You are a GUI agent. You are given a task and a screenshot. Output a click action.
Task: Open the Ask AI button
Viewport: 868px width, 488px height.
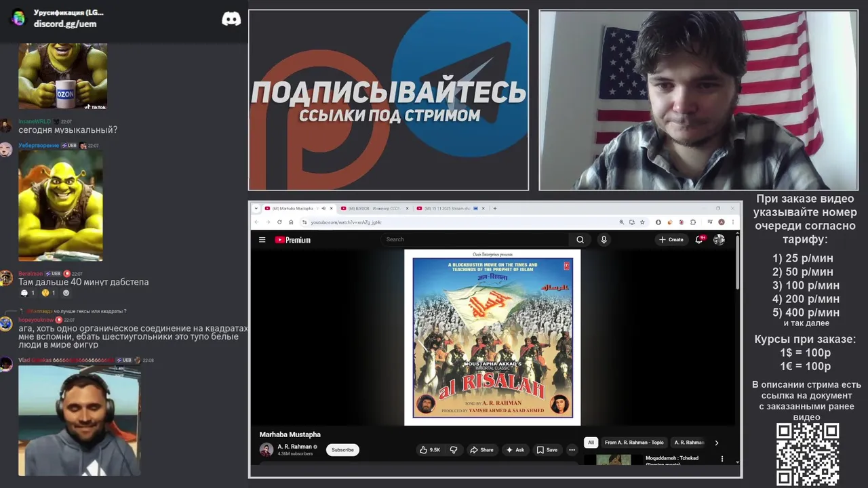515,449
